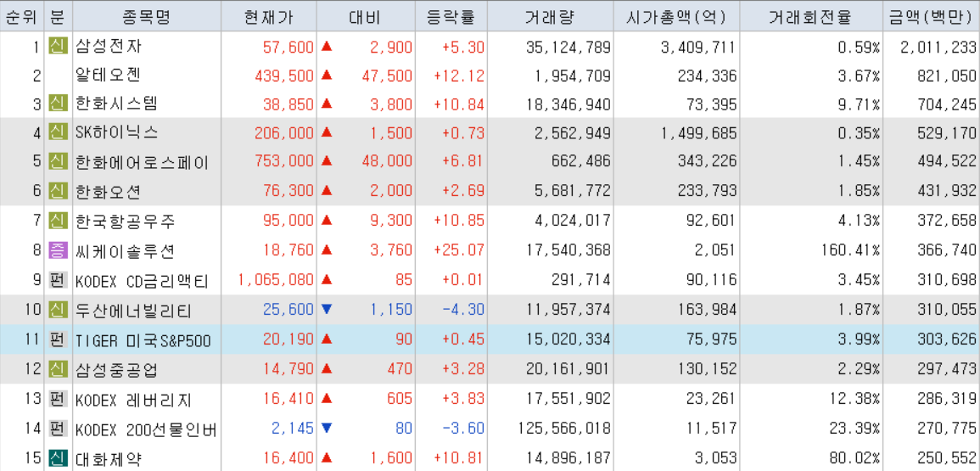Sort by the 현재가 column header
Screen dimensions: 980x471
click(x=269, y=17)
